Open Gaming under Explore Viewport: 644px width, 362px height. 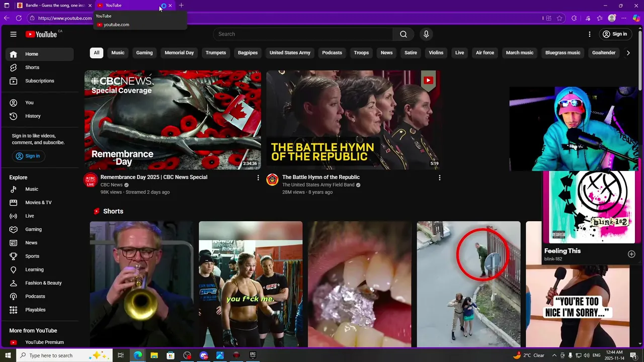pyautogui.click(x=39, y=229)
